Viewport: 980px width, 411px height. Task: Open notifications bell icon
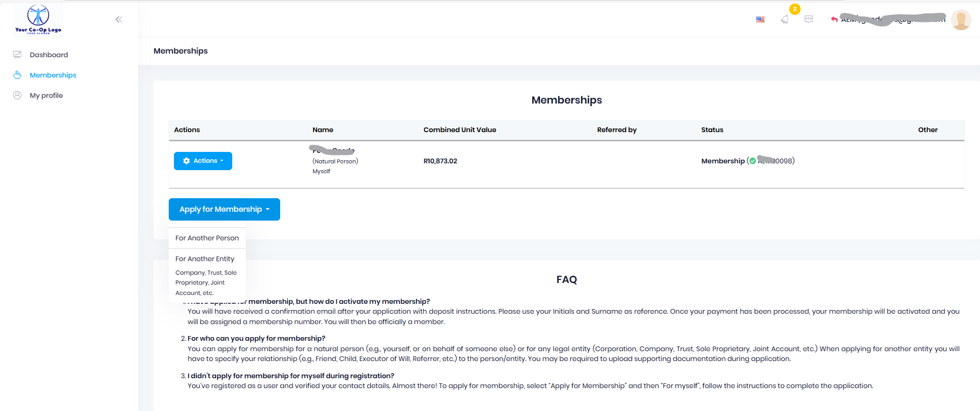pos(785,19)
